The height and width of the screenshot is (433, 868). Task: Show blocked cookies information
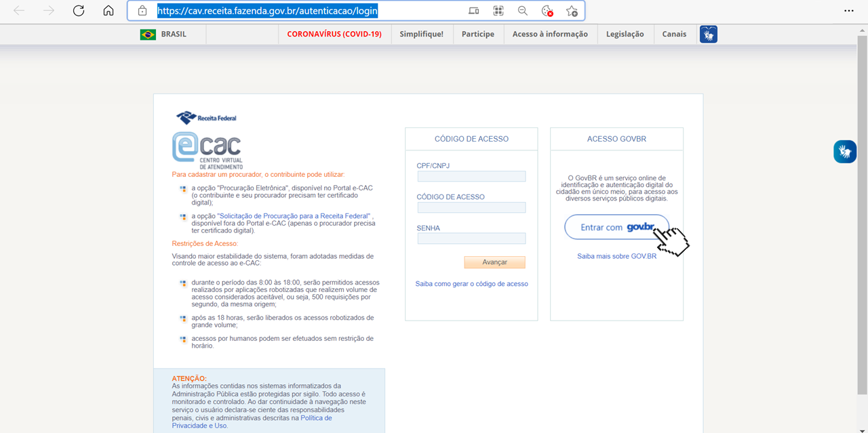[547, 11]
